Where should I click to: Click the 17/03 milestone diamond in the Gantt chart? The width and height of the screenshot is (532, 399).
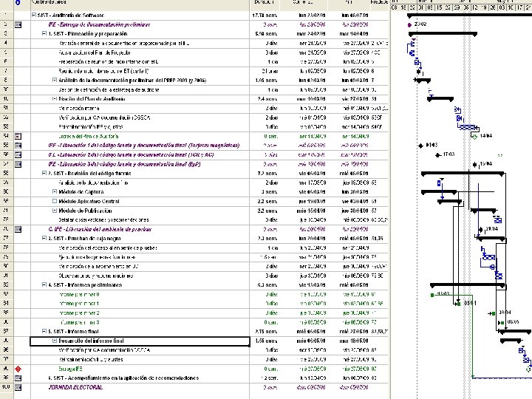click(437, 155)
